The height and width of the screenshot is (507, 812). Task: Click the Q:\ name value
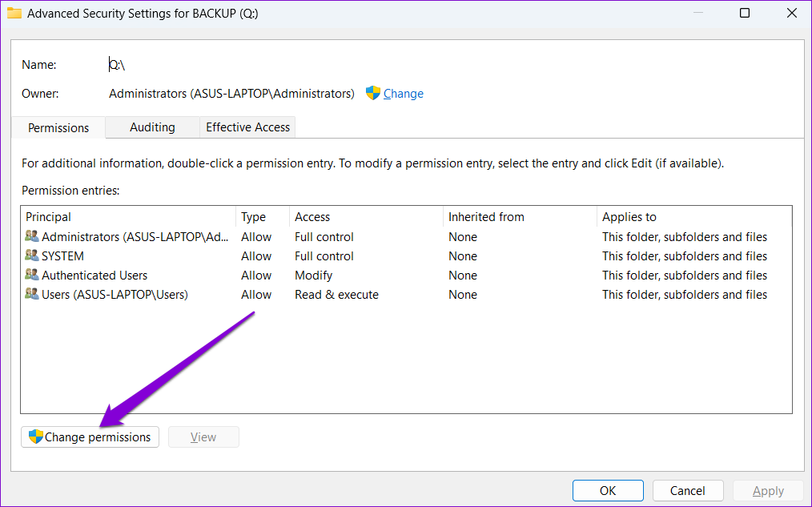point(117,65)
